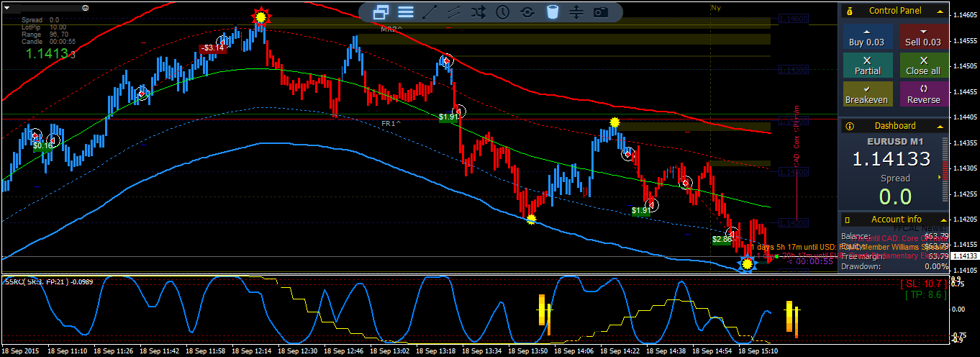Click the -$3.14 trade loss label

[214, 48]
